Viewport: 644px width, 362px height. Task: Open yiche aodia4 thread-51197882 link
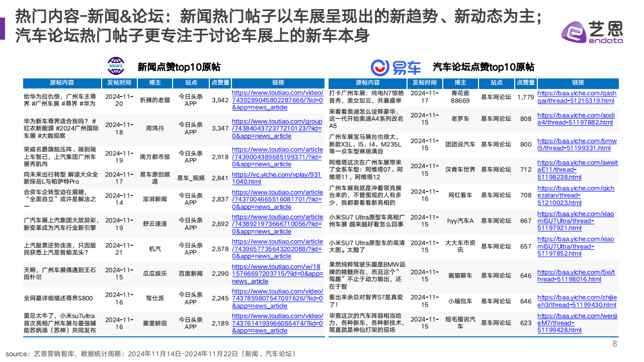click(577, 119)
